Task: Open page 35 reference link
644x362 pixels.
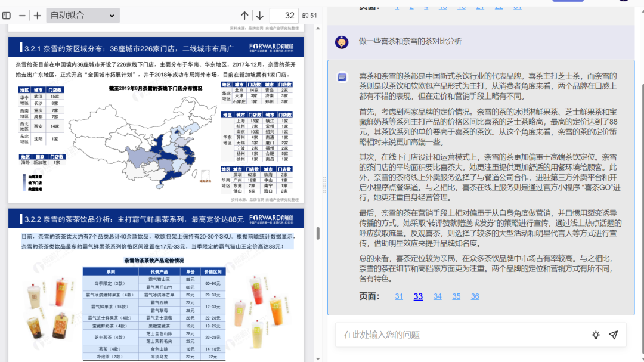Action: [456, 296]
